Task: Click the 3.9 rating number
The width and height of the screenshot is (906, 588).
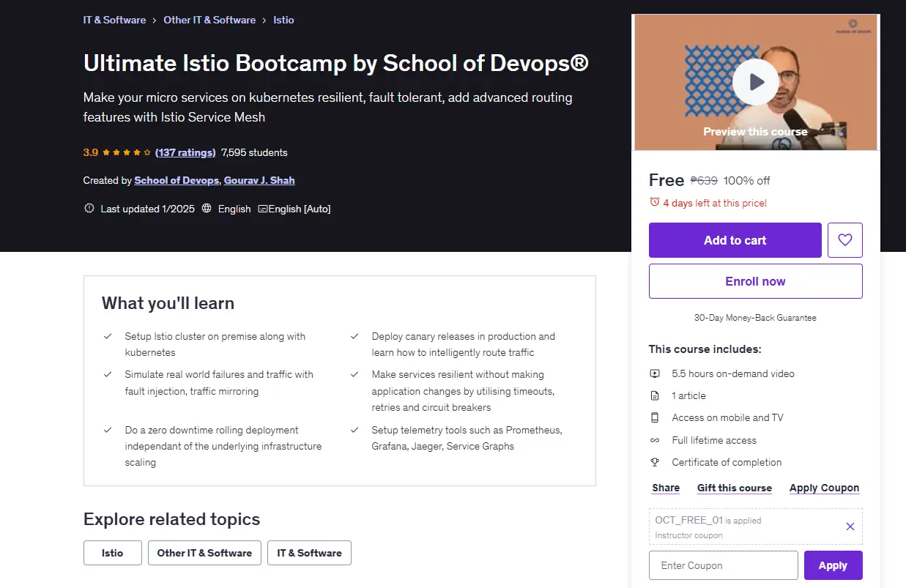Action: pyautogui.click(x=91, y=152)
